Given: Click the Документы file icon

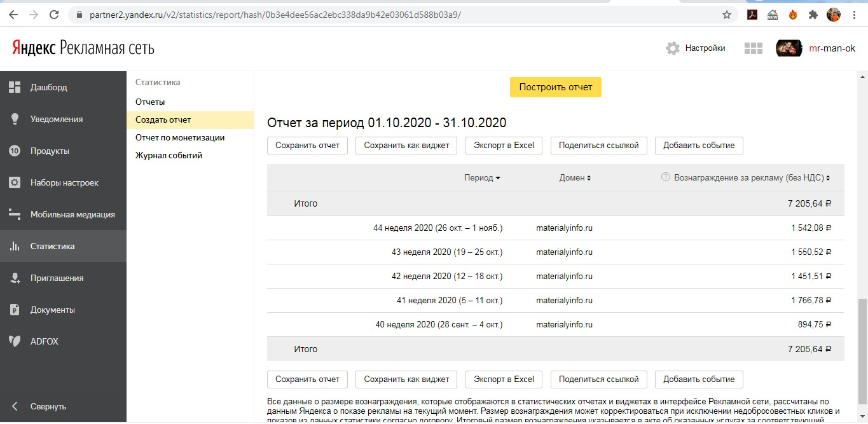Looking at the screenshot, I should click(15, 310).
